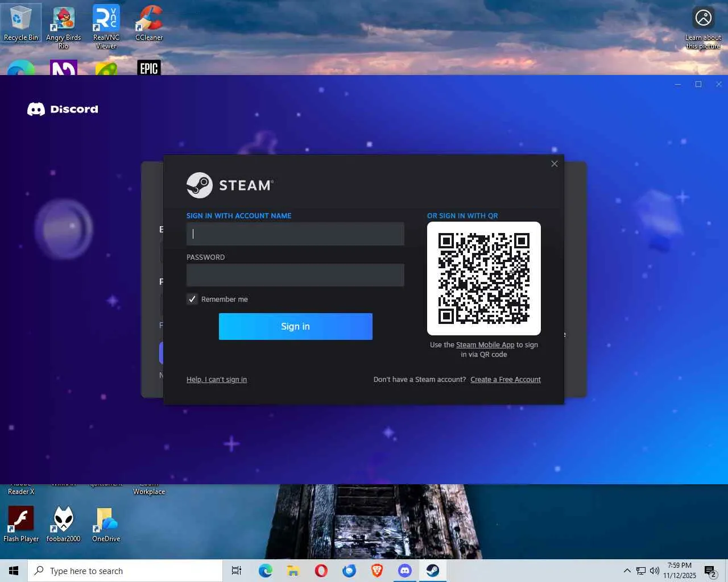728x582 pixels.
Task: Close the Steam sign-in dialog
Action: pos(555,164)
